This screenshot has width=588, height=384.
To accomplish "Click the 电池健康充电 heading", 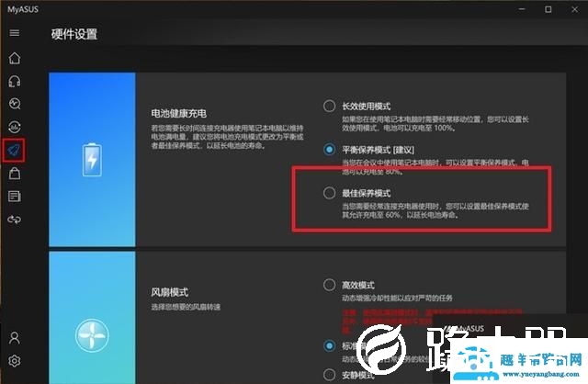I will coord(178,113).
